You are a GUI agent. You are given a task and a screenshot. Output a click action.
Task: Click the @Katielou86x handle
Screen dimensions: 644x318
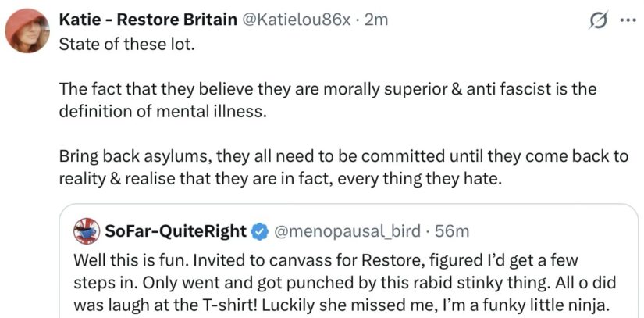(297, 20)
